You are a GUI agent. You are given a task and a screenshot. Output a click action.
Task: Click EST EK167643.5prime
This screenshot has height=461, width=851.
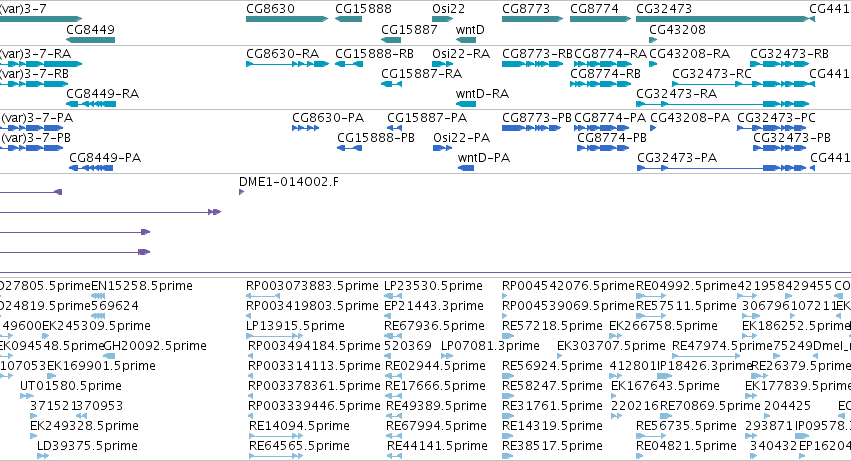tap(665, 386)
